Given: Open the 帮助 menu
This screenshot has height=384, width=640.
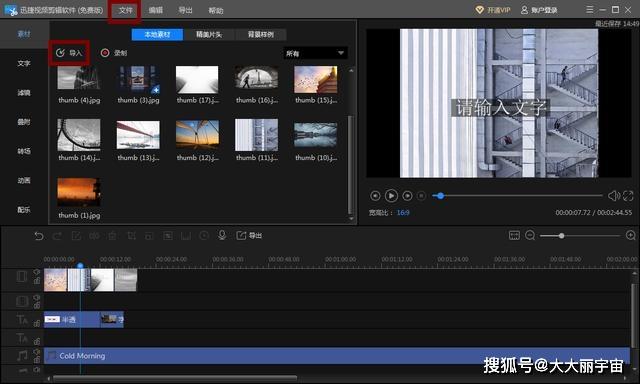Looking at the screenshot, I should pyautogui.click(x=216, y=11).
